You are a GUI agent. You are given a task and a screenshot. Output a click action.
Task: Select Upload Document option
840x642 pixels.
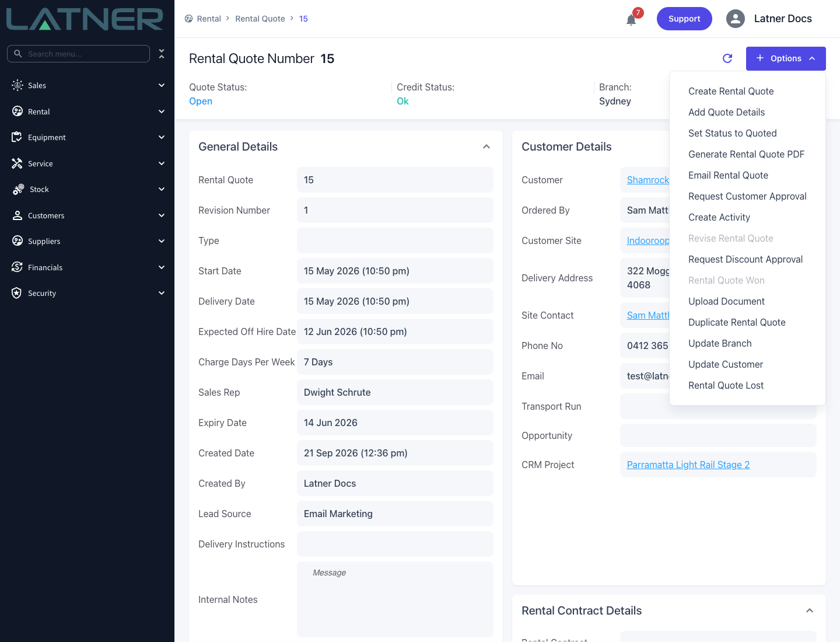pos(726,301)
